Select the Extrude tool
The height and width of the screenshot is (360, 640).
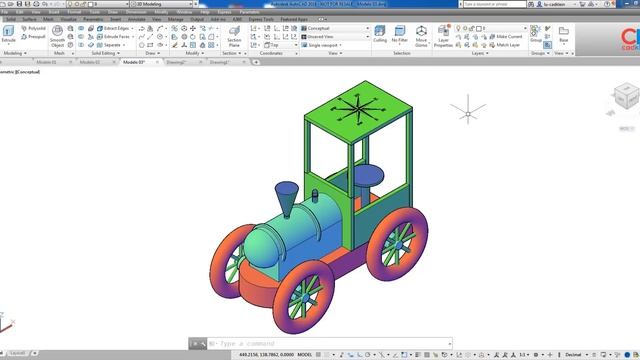click(8, 34)
